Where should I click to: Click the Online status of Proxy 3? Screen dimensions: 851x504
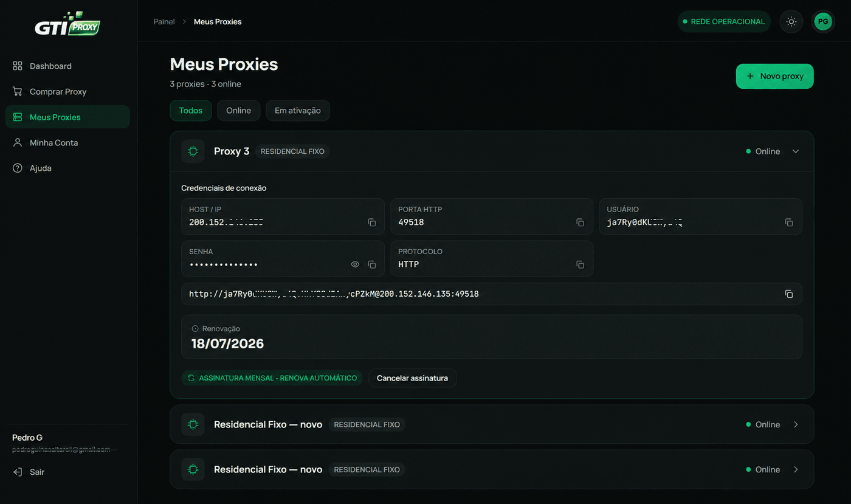[763, 151]
